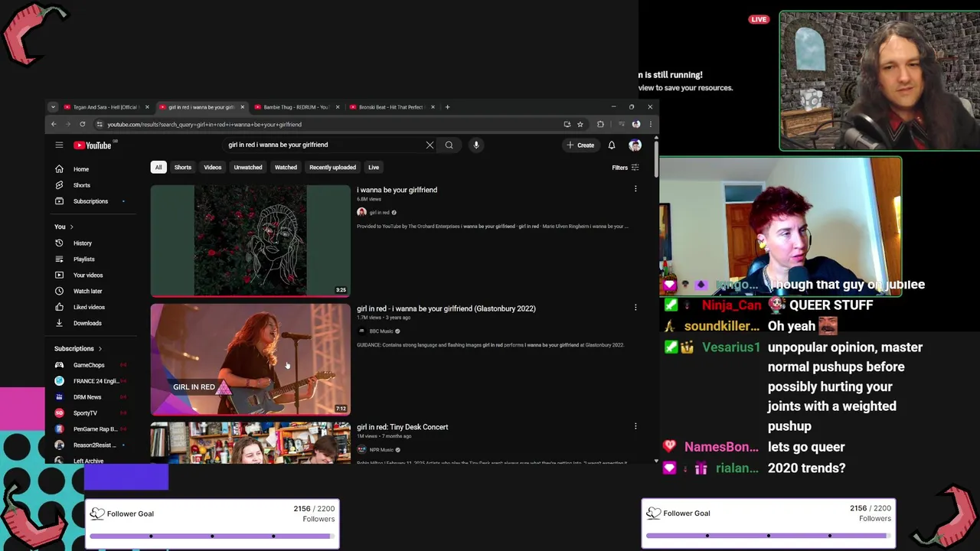Viewport: 980px width, 551px height.
Task: Visit the NPR Music channel link
Action: (x=381, y=450)
